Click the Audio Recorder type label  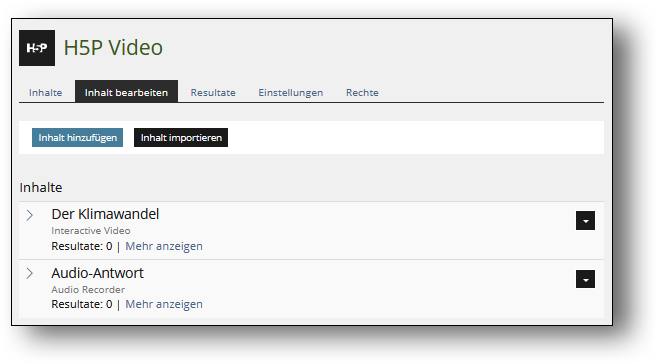coord(88,289)
